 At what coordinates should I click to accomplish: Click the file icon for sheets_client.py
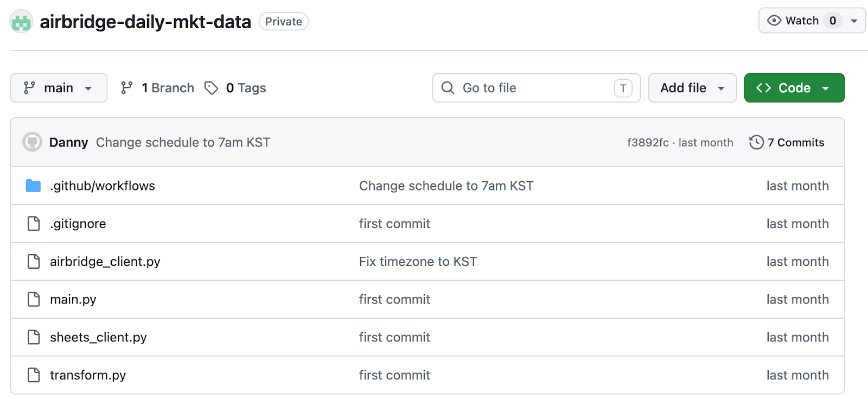coord(34,337)
